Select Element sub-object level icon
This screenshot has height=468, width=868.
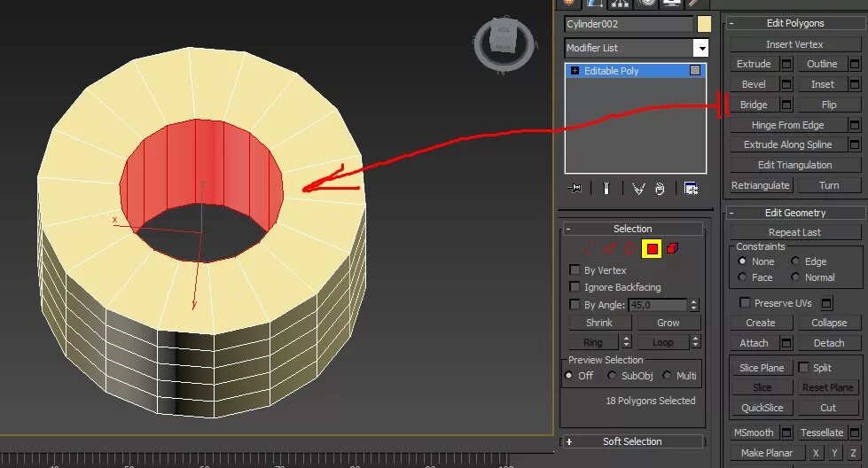[673, 248]
